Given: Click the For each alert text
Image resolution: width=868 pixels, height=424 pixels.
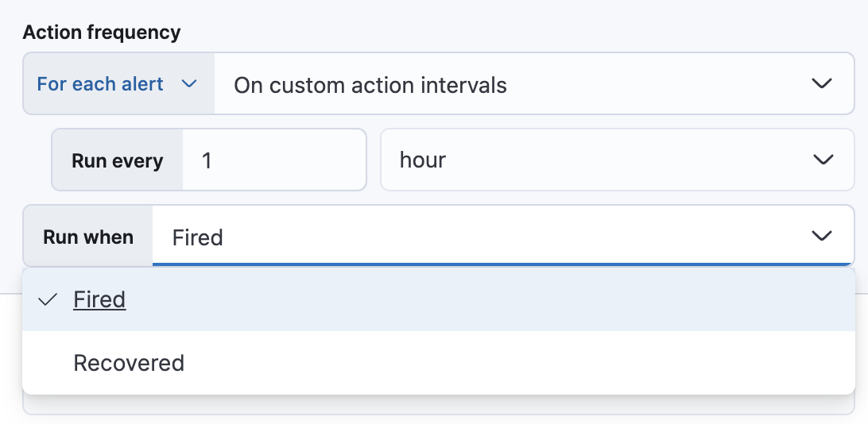Looking at the screenshot, I should (100, 84).
